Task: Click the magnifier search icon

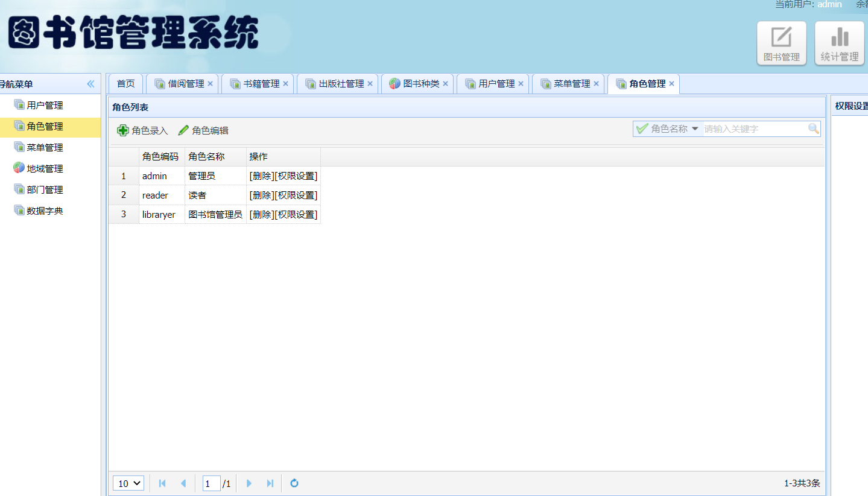Action: point(814,129)
